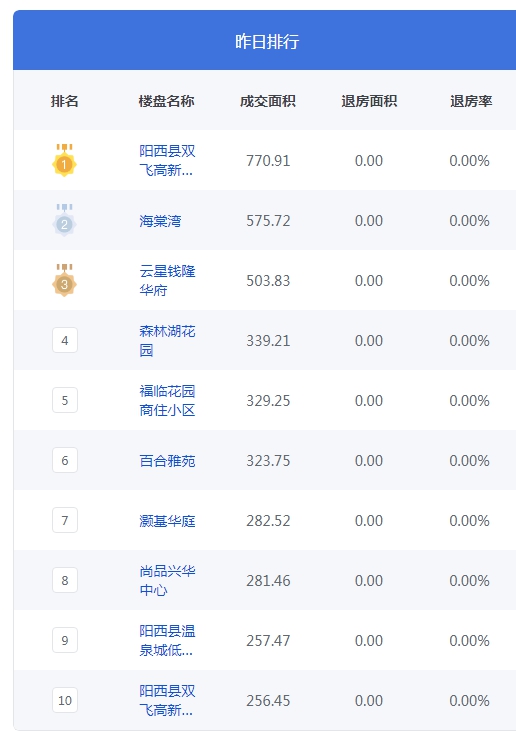This screenshot has width=516, height=731.
Task: Click the 成交面积 column header
Action: coord(268,101)
